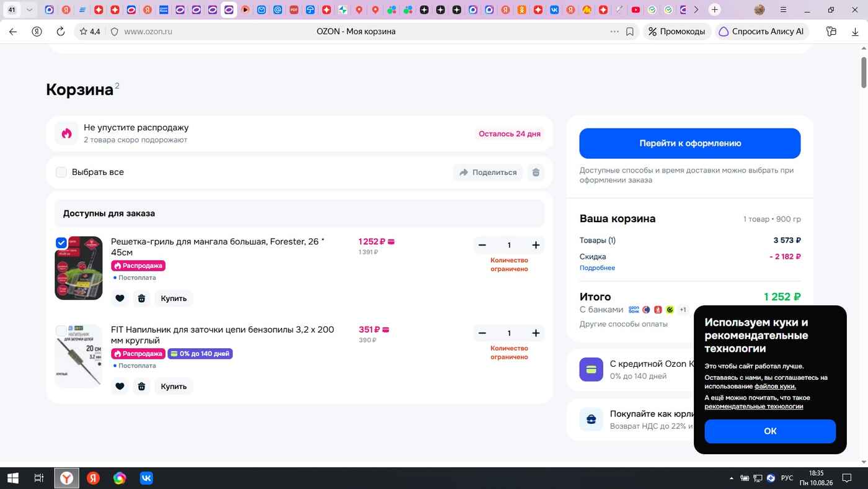Open the Не упустите распродажу banner
The width and height of the screenshot is (868, 489).
(299, 133)
